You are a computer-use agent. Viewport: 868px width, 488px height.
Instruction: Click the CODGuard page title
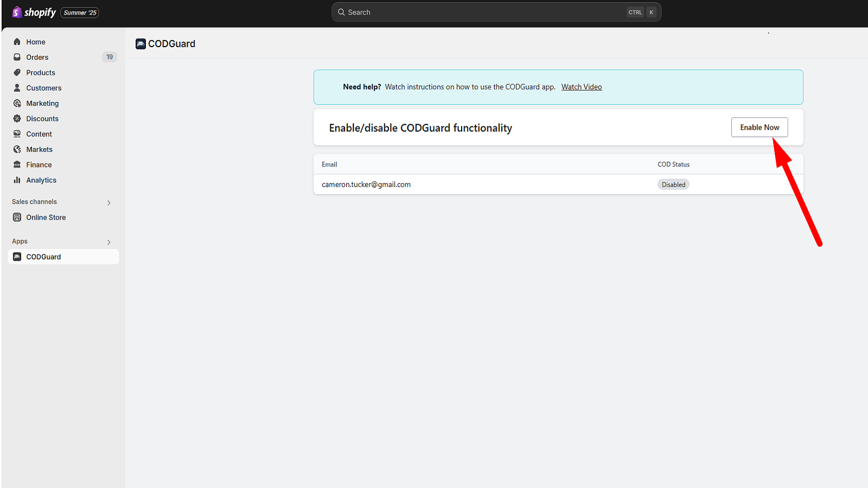click(x=171, y=44)
